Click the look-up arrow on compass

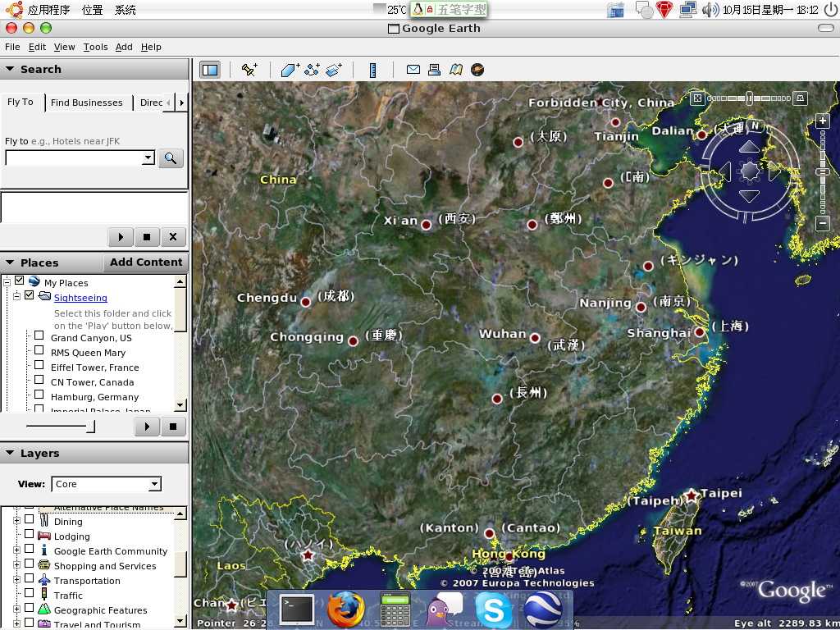coord(749,146)
